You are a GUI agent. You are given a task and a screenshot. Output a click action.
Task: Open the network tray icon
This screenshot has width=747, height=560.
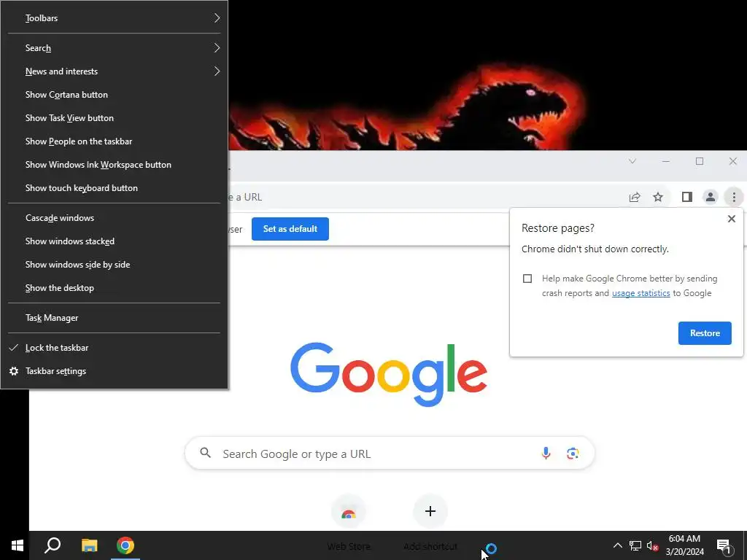coord(635,545)
